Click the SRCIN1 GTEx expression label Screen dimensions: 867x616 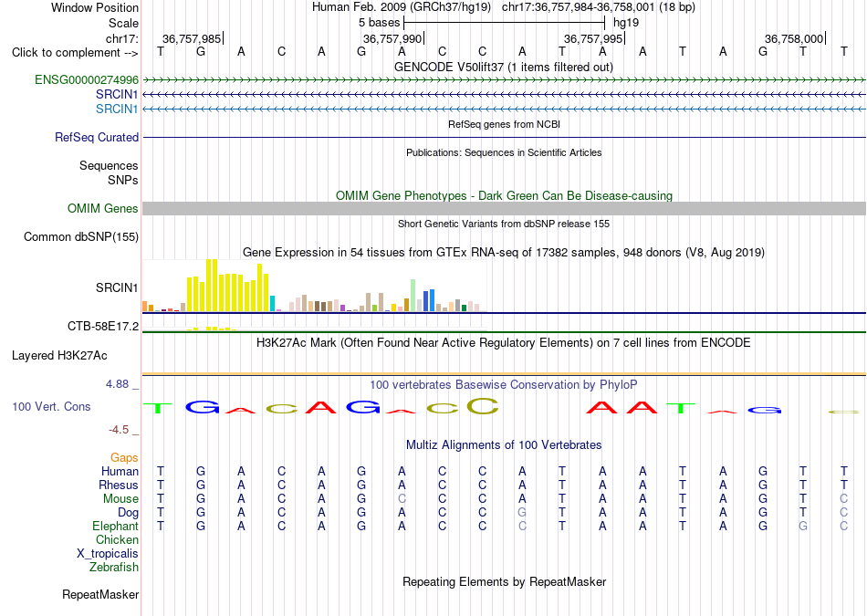point(117,287)
